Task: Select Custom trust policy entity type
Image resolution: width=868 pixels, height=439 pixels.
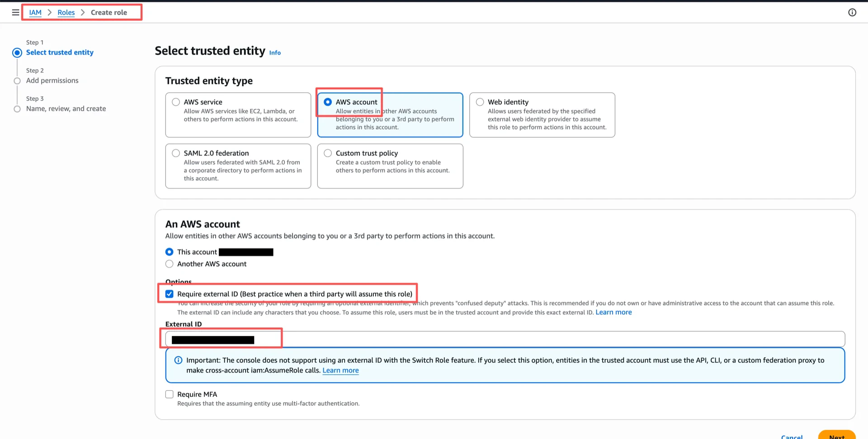Action: tap(328, 153)
